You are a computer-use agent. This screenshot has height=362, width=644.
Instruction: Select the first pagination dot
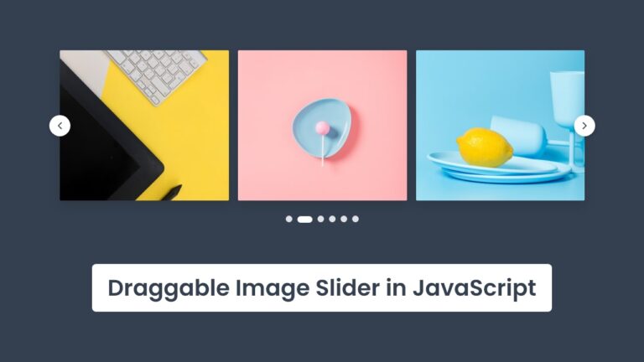coord(289,220)
